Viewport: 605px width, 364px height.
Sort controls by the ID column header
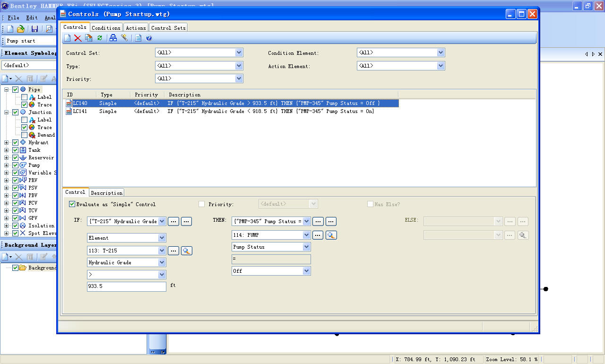click(x=80, y=95)
